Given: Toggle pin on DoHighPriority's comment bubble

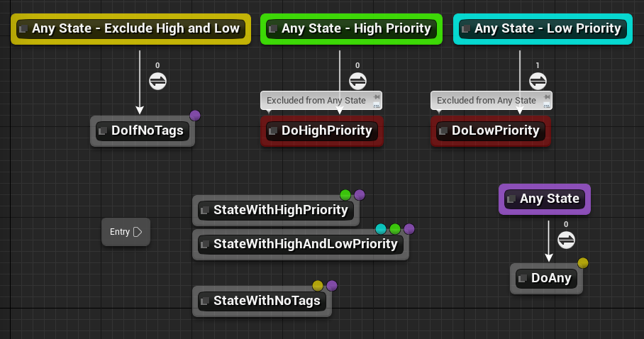Looking at the screenshot, I should (377, 96).
